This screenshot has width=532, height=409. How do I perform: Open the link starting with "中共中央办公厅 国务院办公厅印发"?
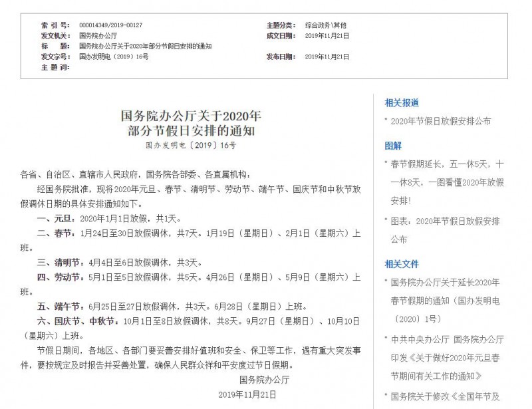pyautogui.click(x=447, y=358)
